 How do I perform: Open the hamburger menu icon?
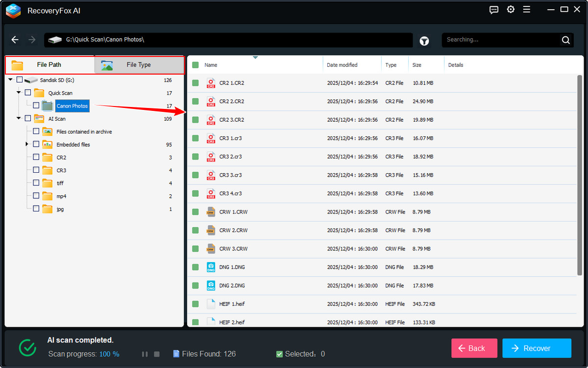coord(527,10)
